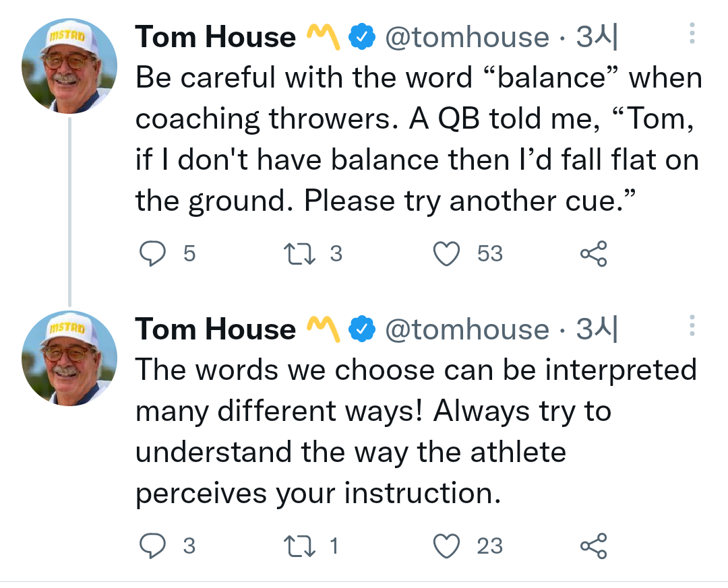728x588 pixels.
Task: Like the first tweet with 53 likes
Action: [446, 254]
